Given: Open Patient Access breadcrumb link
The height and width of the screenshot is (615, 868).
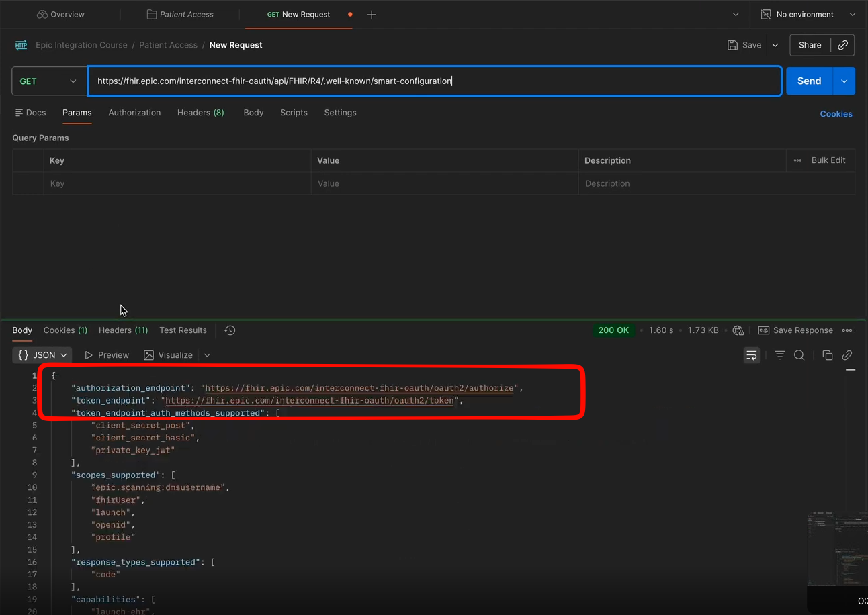Looking at the screenshot, I should (168, 45).
